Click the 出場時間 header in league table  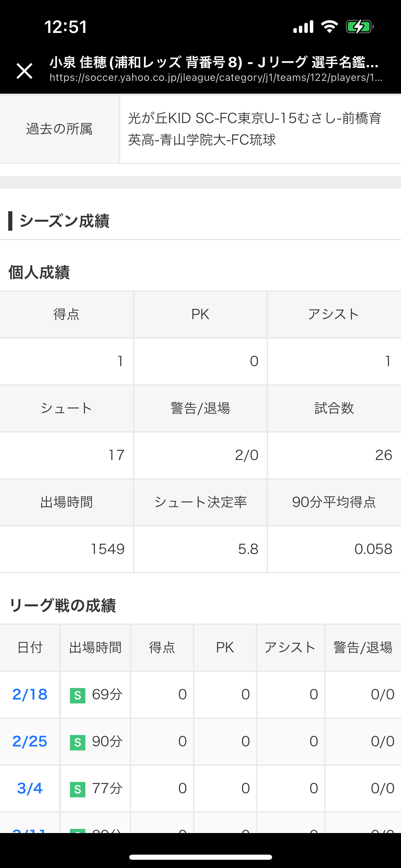pos(95,648)
